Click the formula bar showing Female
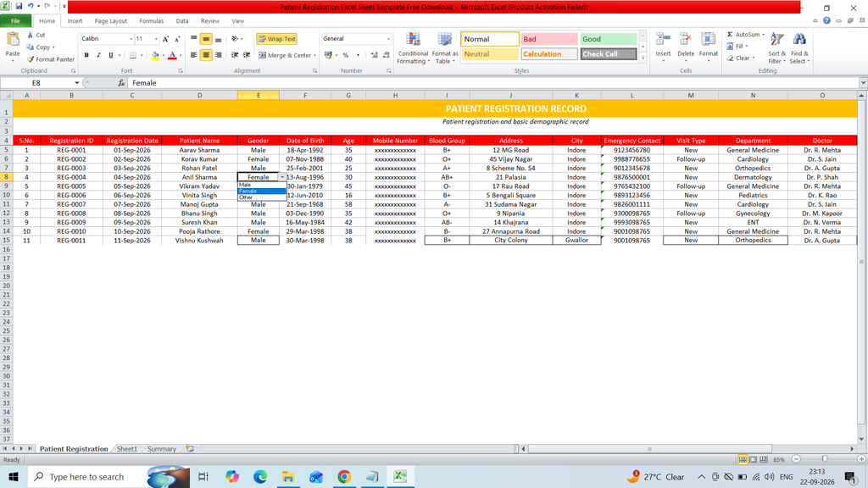The width and height of the screenshot is (868, 488). tap(492, 83)
